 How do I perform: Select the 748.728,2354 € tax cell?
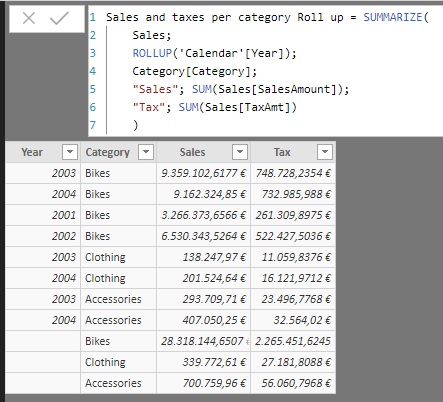293,173
